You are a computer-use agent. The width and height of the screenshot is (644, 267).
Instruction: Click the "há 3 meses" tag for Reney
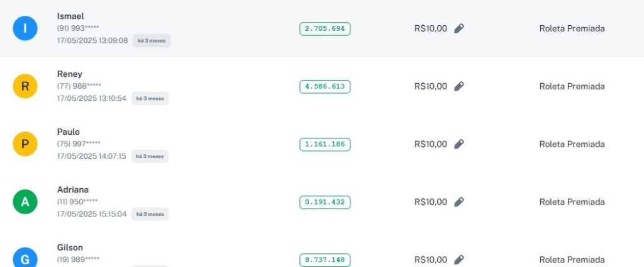tap(150, 98)
